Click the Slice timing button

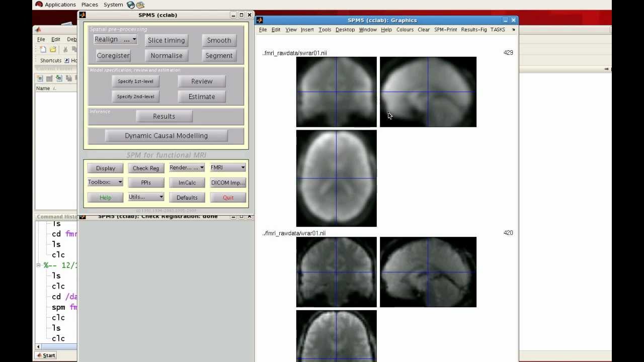(x=166, y=40)
